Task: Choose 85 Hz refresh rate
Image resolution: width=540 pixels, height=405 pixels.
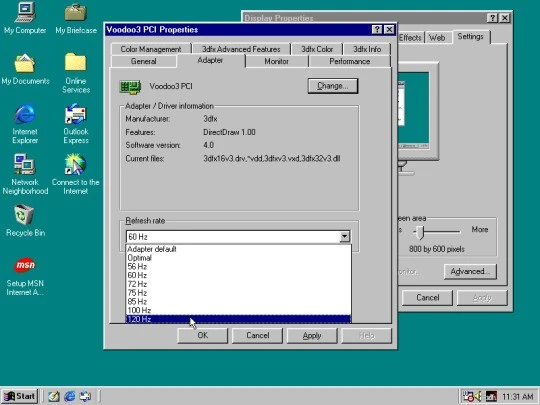Action: click(238, 302)
